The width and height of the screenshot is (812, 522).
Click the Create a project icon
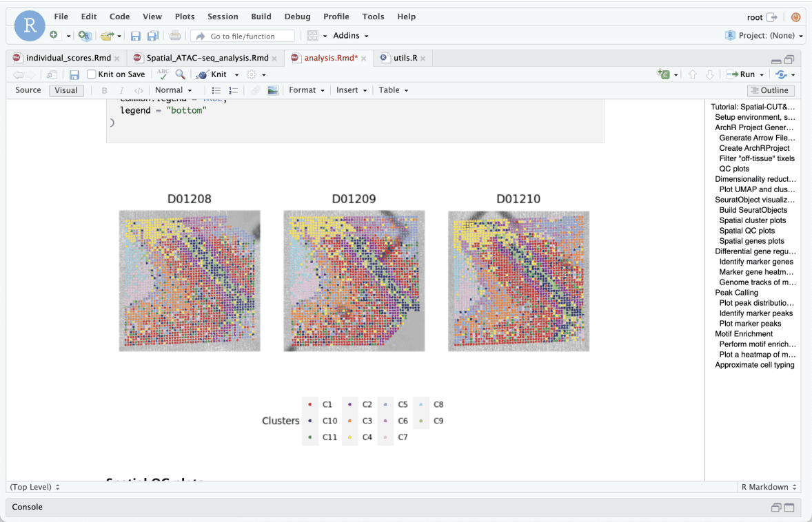pyautogui.click(x=84, y=36)
